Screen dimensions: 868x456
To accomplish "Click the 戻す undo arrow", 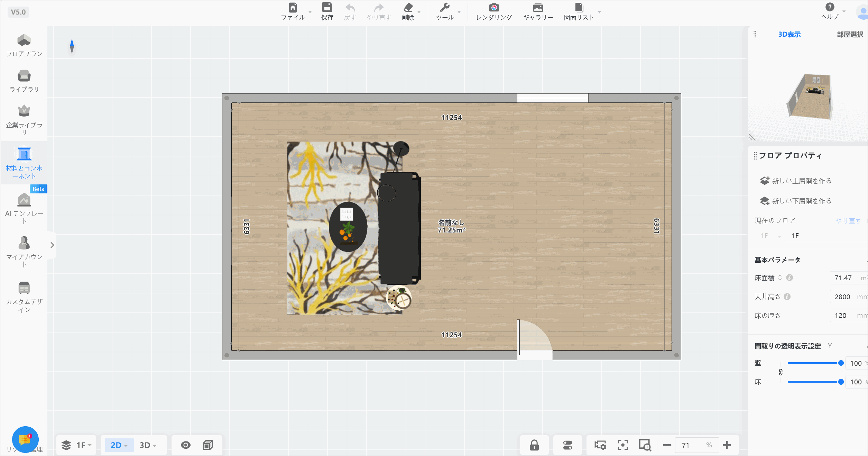I will (350, 8).
